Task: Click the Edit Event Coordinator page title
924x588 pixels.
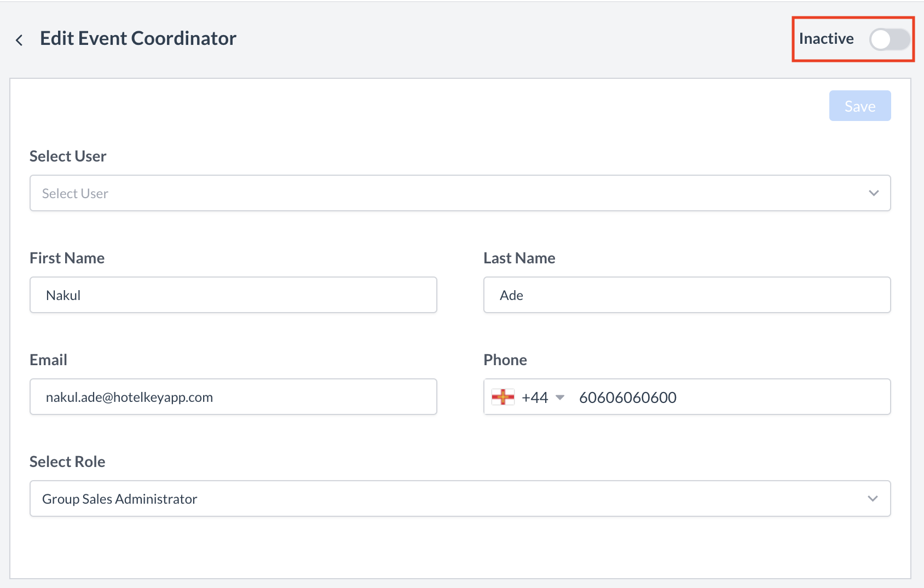Action: pos(137,38)
